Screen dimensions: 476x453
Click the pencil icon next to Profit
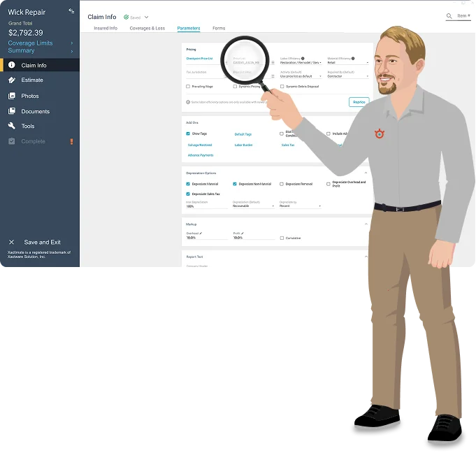pyautogui.click(x=243, y=233)
